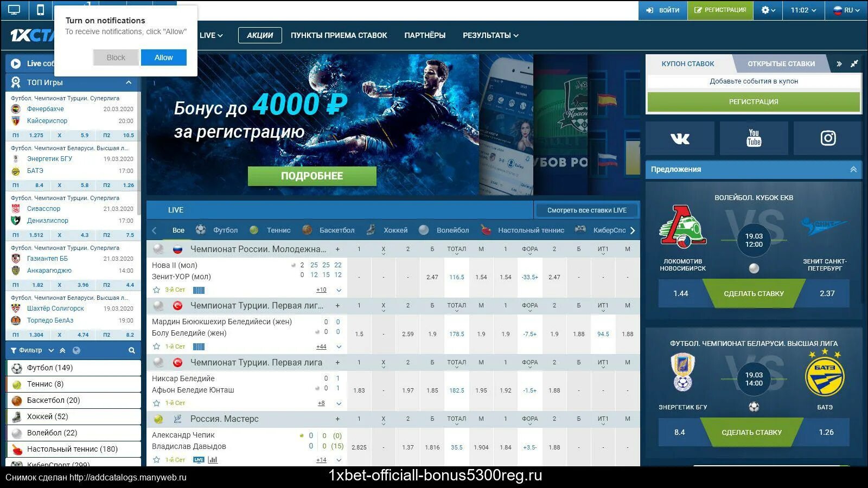Open Футбол (149) category
Image resolution: width=868 pixels, height=488 pixels.
pyautogui.click(x=73, y=368)
